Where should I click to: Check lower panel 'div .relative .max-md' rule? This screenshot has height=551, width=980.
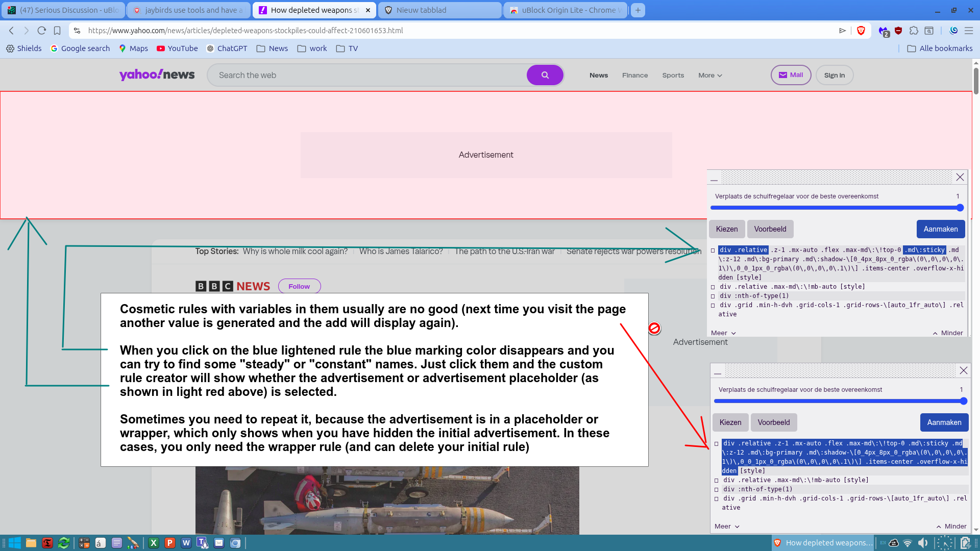tap(717, 481)
